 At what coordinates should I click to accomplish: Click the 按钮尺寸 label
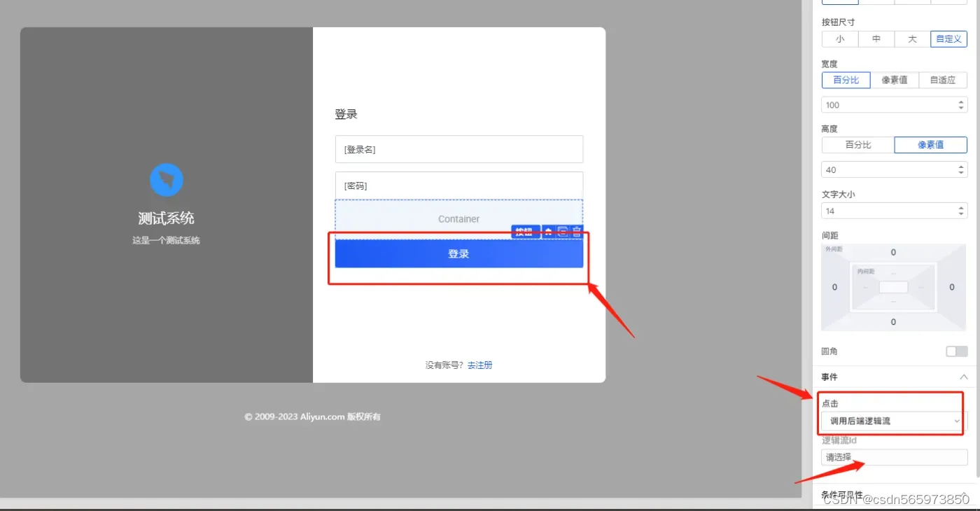pos(839,22)
